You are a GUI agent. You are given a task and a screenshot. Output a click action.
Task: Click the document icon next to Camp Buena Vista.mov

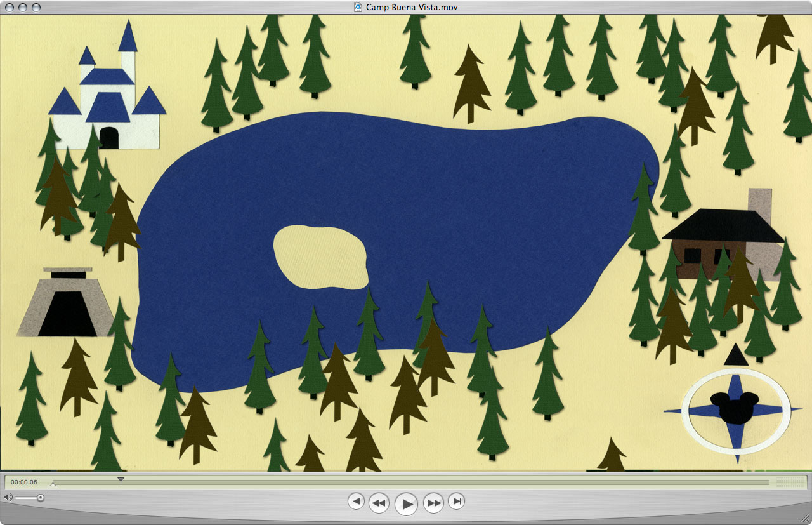[x=358, y=7]
